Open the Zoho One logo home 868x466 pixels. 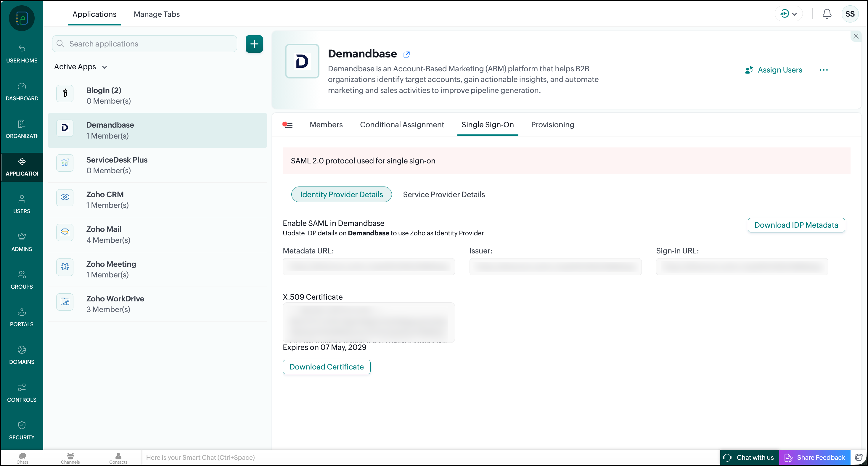tap(22, 18)
